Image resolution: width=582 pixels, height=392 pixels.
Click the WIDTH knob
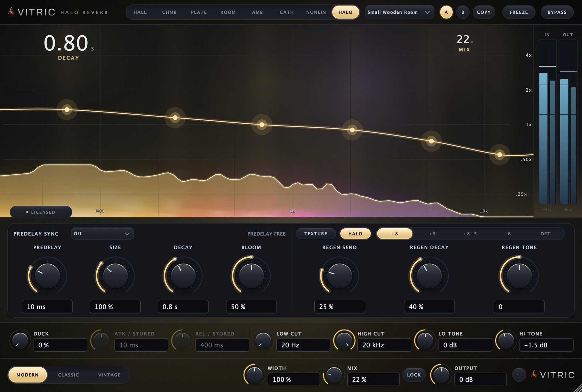tap(254, 375)
